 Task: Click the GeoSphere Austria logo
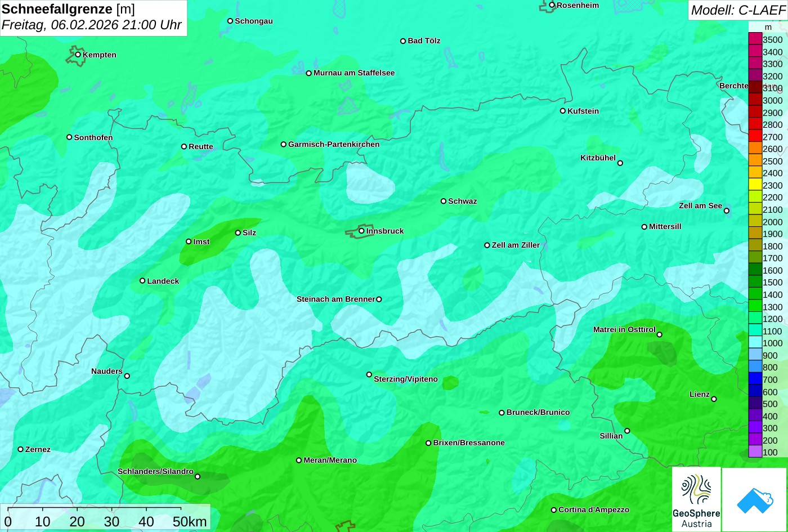pyautogui.click(x=696, y=499)
